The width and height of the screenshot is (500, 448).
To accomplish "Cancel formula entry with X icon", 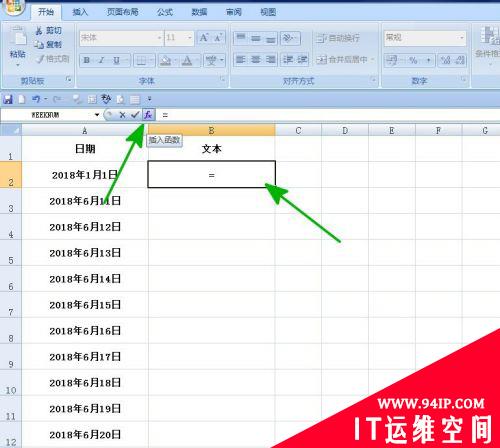I will pos(122,115).
